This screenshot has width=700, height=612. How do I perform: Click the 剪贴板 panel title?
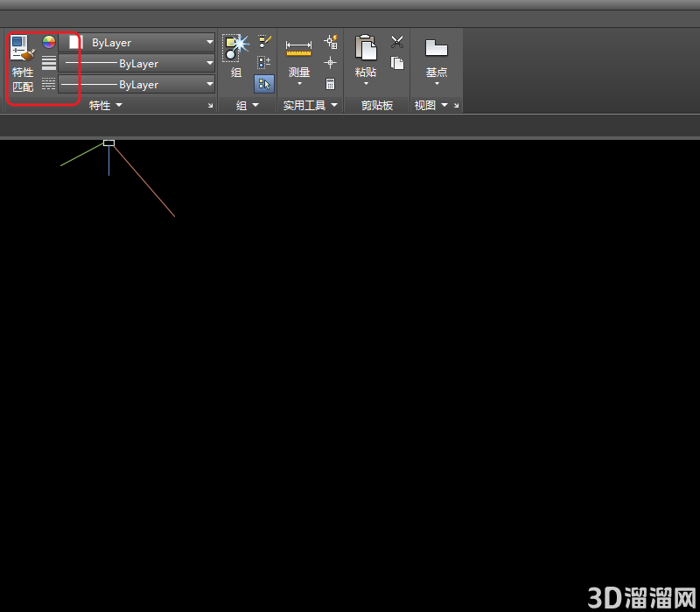pyautogui.click(x=377, y=105)
